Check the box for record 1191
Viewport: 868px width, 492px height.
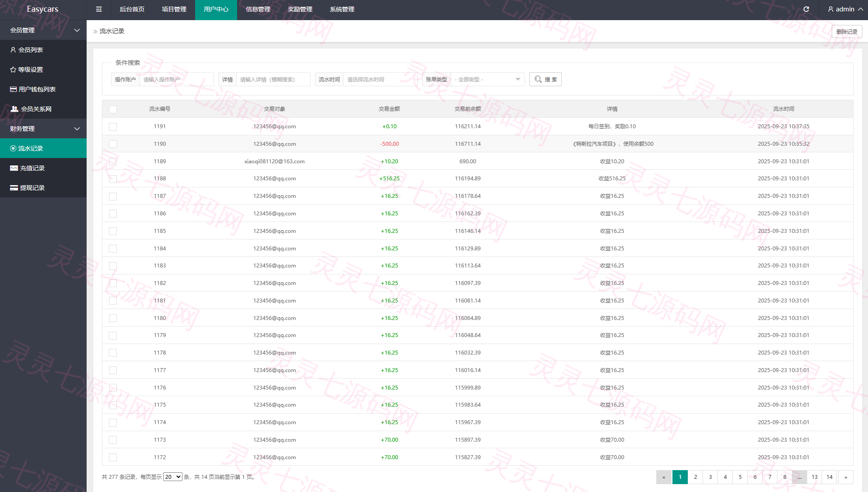click(x=113, y=127)
